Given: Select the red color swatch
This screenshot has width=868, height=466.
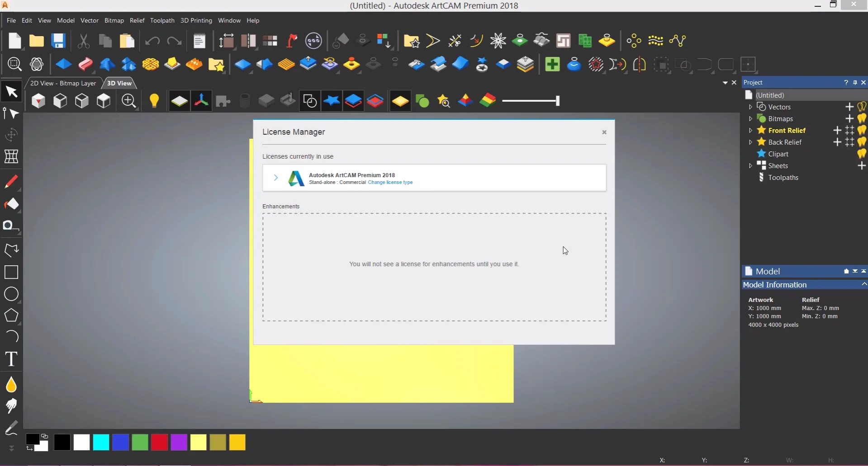Looking at the screenshot, I should click(x=159, y=442).
